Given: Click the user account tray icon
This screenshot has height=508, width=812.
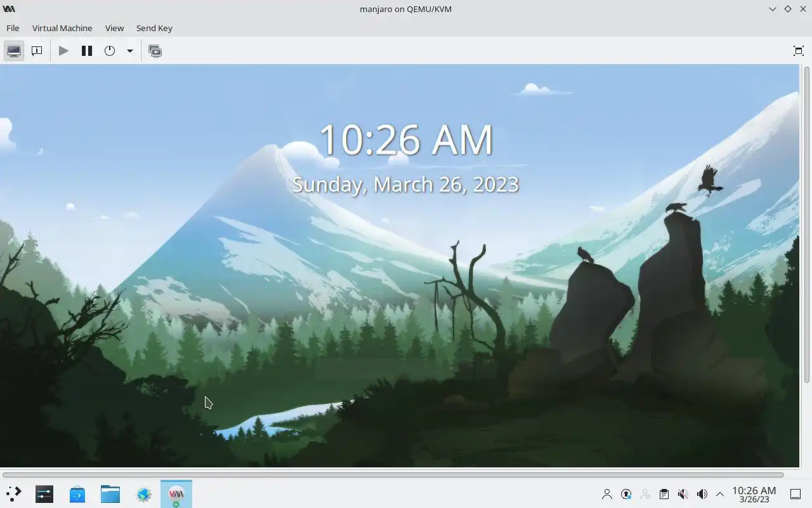Looking at the screenshot, I should (x=607, y=494).
